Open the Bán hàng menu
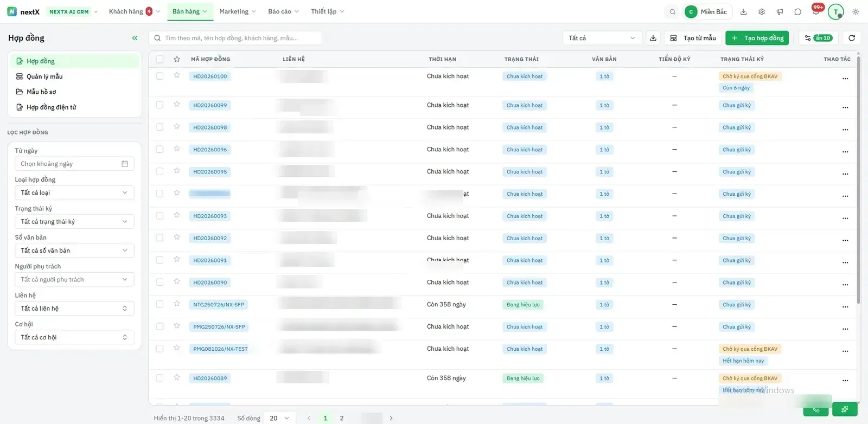This screenshot has height=424, width=868. coord(190,11)
